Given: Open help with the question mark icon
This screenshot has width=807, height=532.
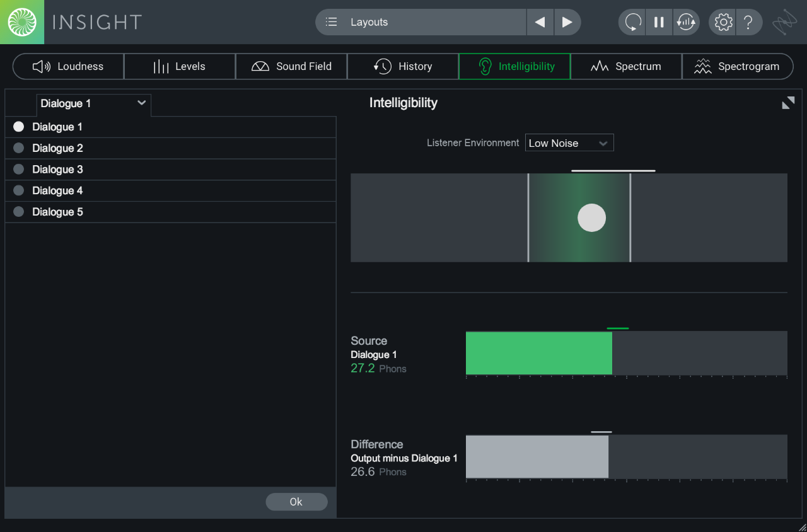Looking at the screenshot, I should tap(748, 23).
